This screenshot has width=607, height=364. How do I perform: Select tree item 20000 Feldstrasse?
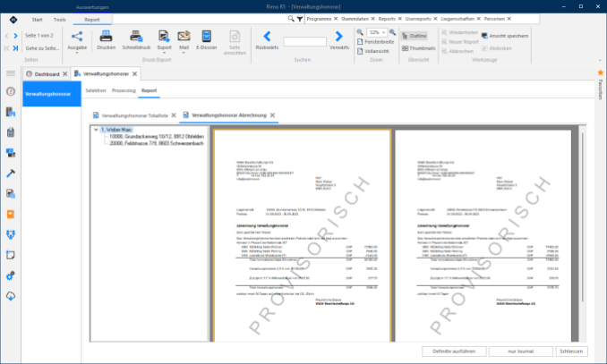click(157, 143)
